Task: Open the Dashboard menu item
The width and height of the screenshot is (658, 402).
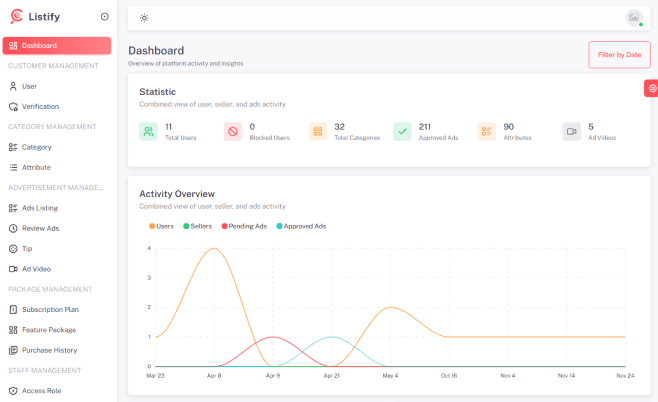Action: click(x=57, y=45)
